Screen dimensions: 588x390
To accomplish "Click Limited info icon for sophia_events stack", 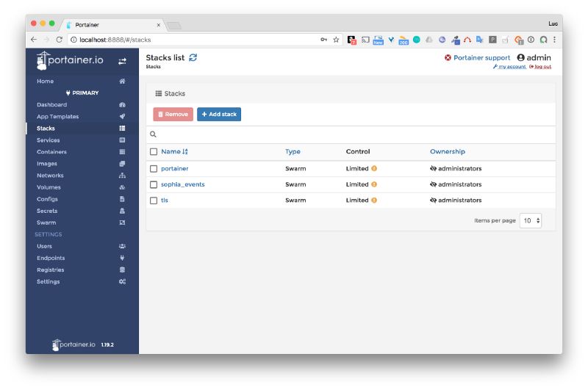I will (374, 184).
